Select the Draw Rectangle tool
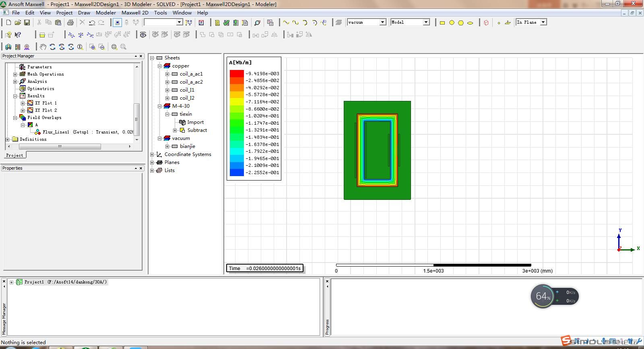The height and width of the screenshot is (349, 644). pyautogui.click(x=442, y=23)
